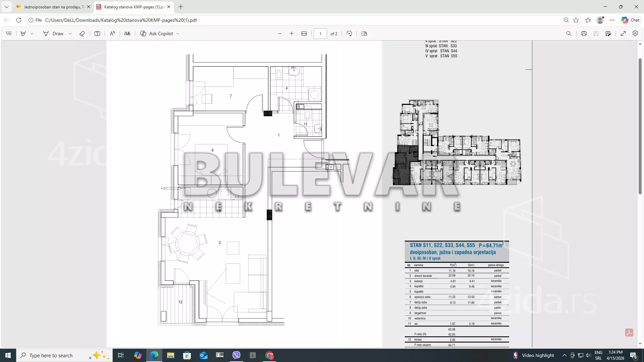
Task: Expand the Draw options dropdown
Action: click(x=70, y=34)
